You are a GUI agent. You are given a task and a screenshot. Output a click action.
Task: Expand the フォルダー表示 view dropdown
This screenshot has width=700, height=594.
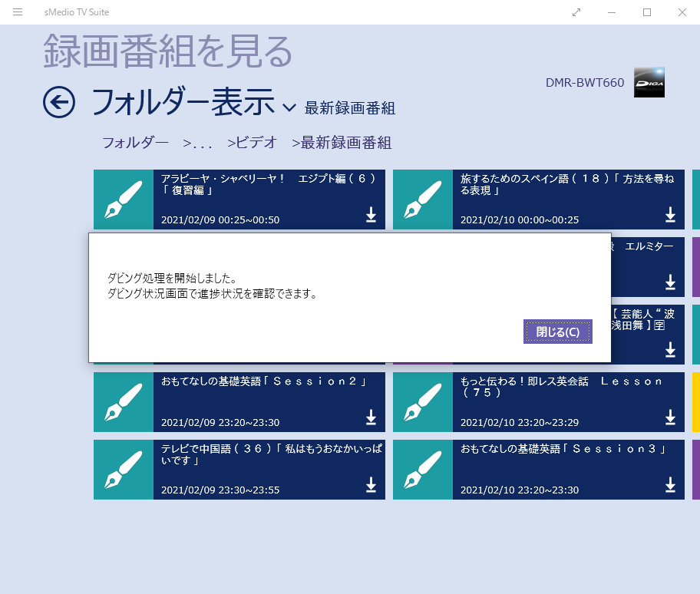tap(289, 107)
